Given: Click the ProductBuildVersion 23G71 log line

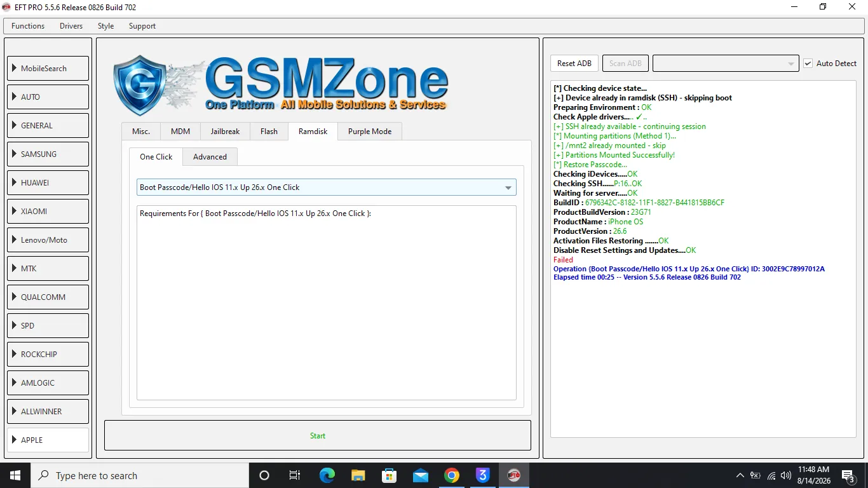Looking at the screenshot, I should tap(602, 212).
